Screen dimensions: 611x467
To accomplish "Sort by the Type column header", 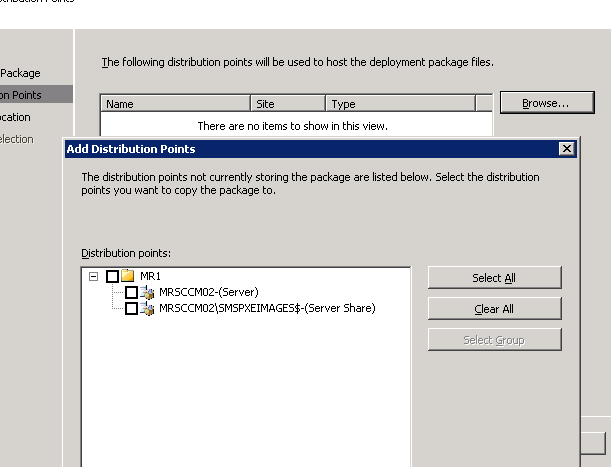I will 400,104.
